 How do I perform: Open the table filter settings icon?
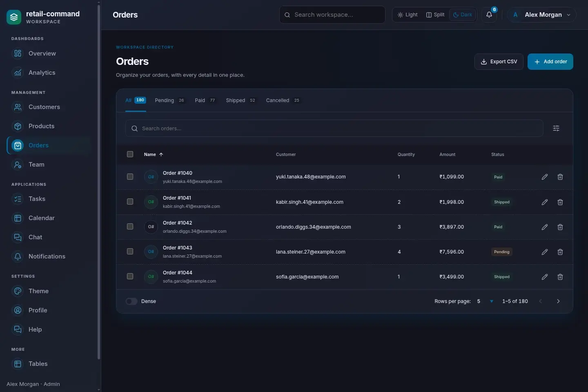point(556,128)
